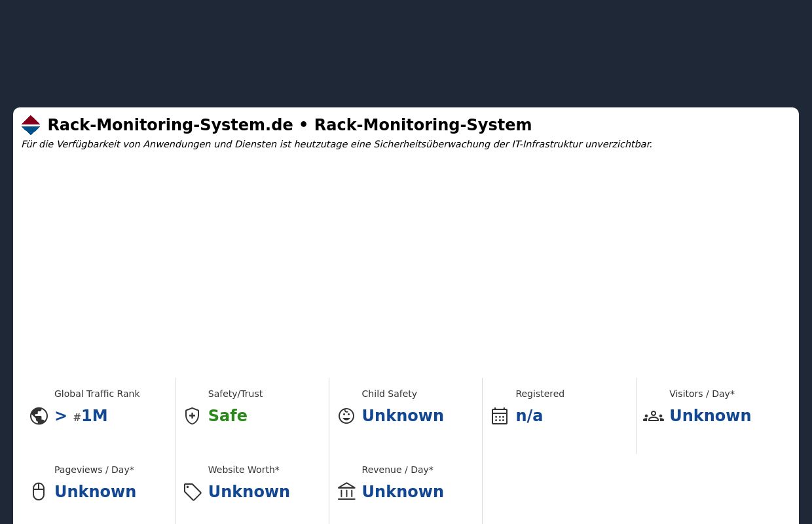Screen dimensions: 812x524
Task: Select "Unknown" under Child Safety
Action: click(x=403, y=415)
